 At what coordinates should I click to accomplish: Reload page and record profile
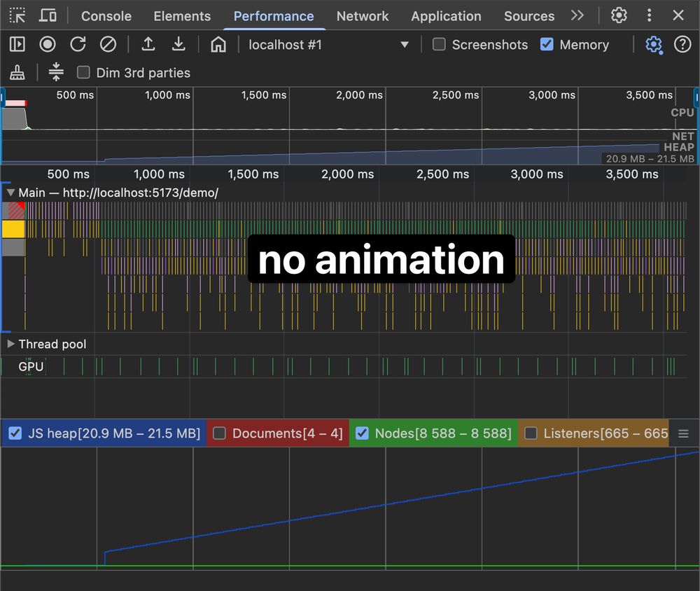coord(78,44)
